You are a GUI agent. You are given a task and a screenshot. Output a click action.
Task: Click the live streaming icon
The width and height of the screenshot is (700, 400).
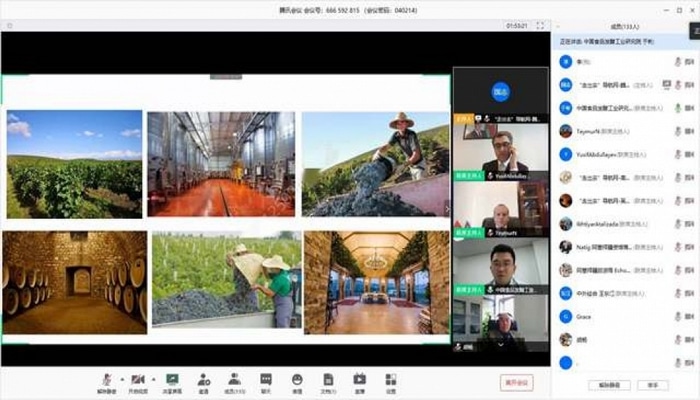(x=359, y=380)
